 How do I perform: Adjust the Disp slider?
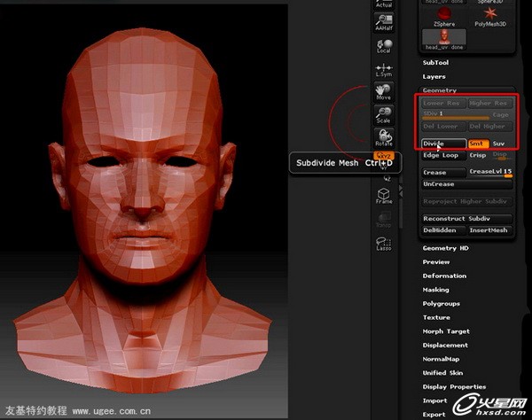[x=501, y=155]
